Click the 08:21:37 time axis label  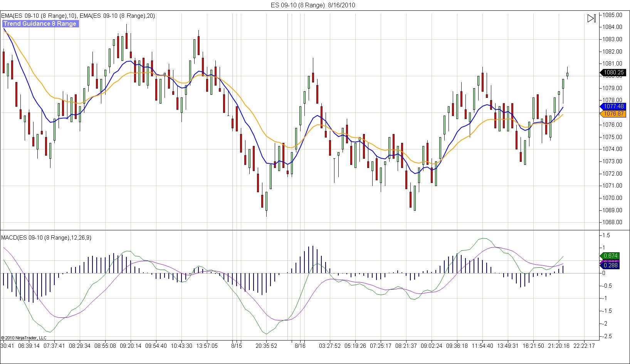tap(406, 346)
